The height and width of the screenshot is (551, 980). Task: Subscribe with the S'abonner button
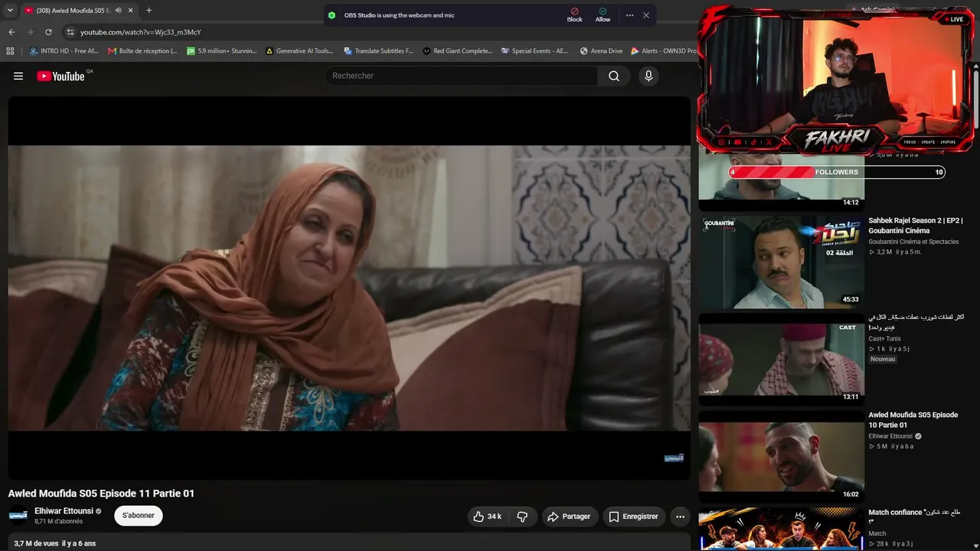tap(139, 516)
